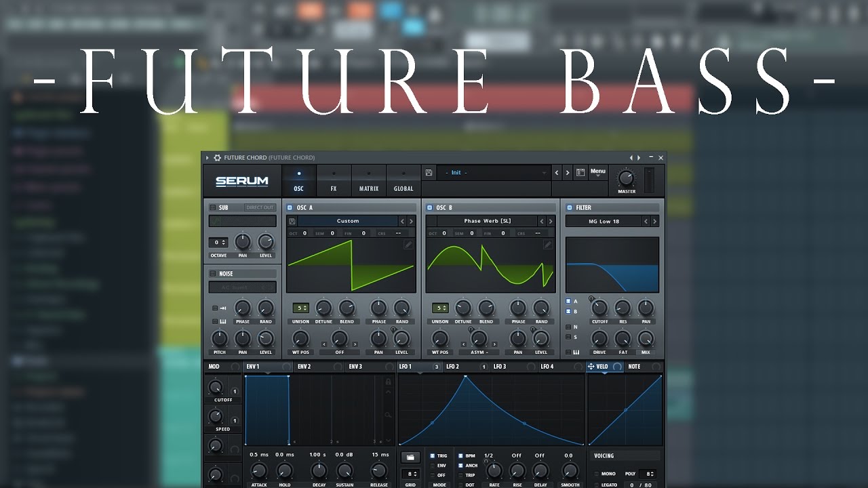Enable filter routing for N
The width and height of the screenshot is (868, 488).
[x=568, y=327]
